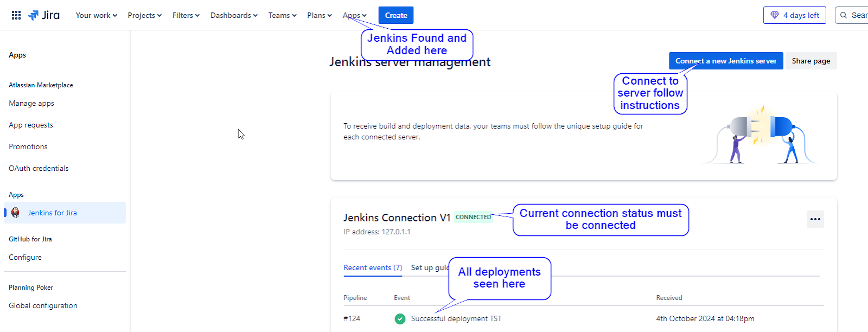Click the Jira logo
Viewport: 868px width, 332px height.
(44, 15)
